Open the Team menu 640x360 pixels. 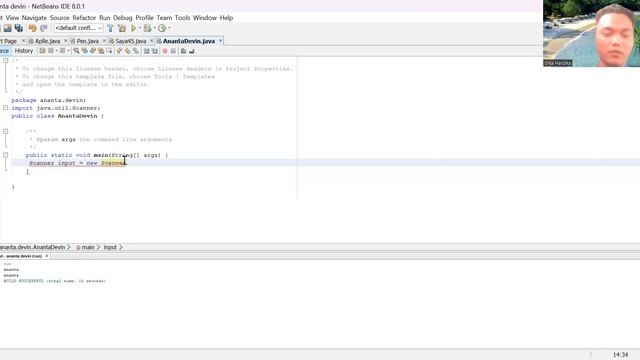164,18
